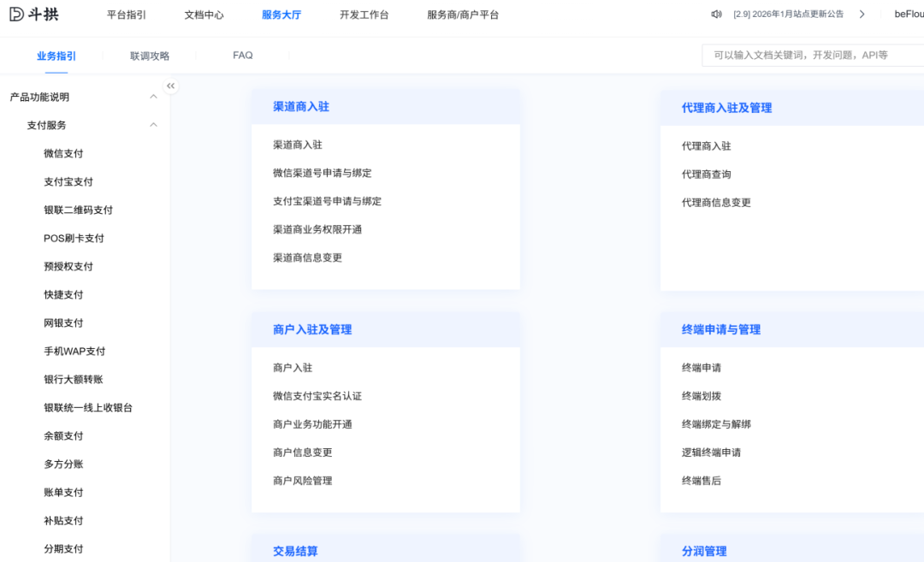924x562 pixels.
Task: Open the 商户入驻 list link
Action: coord(293,368)
